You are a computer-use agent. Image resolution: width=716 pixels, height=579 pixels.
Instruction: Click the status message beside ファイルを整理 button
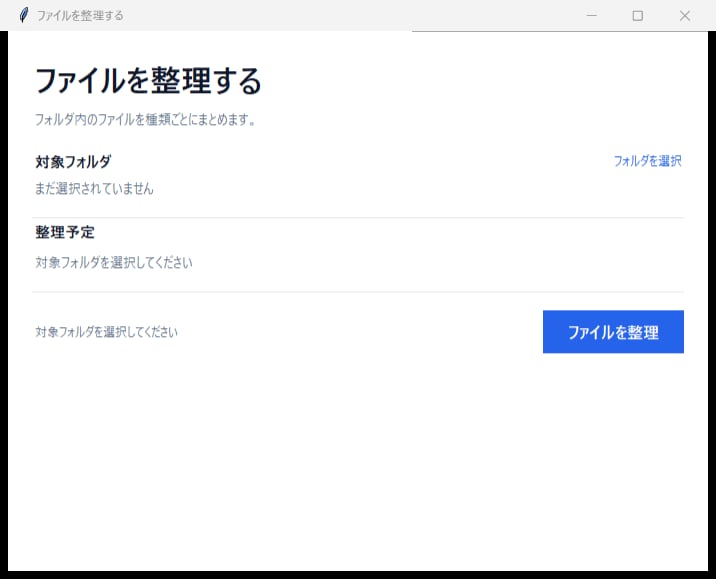pos(106,332)
